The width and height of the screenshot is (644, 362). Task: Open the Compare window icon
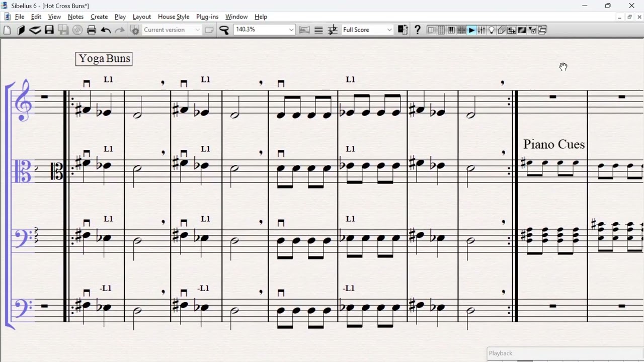click(x=512, y=30)
